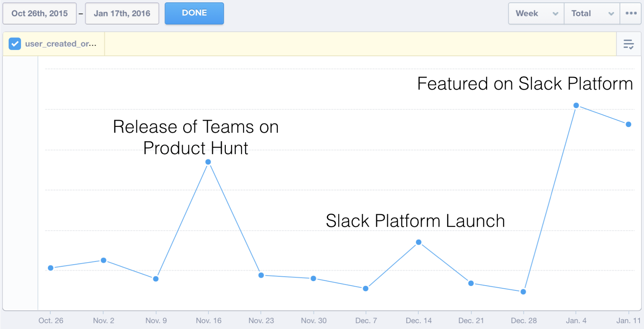Click the blue DONE button
This screenshot has width=644, height=329.
pos(194,13)
